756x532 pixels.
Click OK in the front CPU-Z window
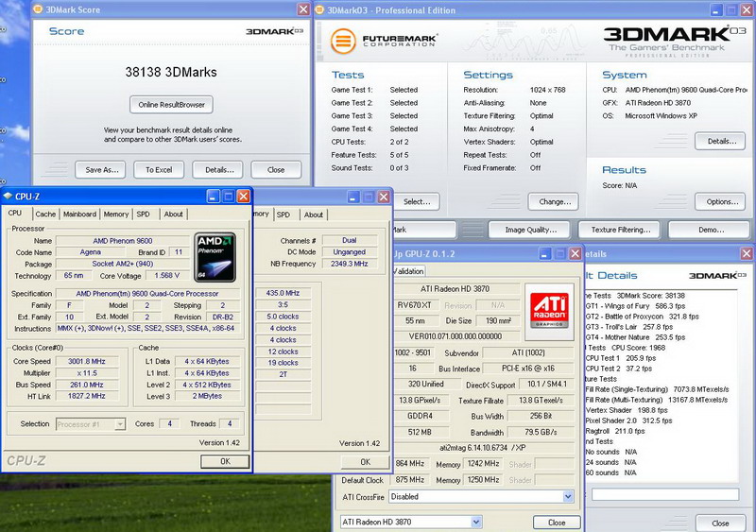(225, 461)
